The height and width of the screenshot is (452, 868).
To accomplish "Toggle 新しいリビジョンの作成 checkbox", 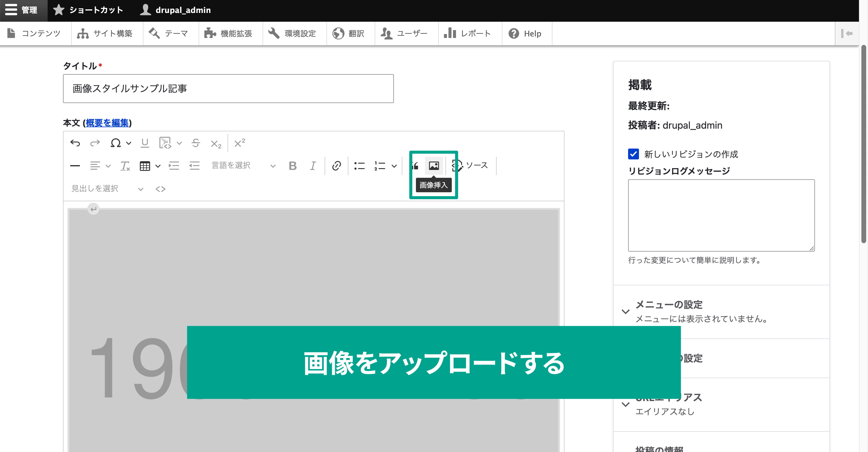I will (x=633, y=154).
